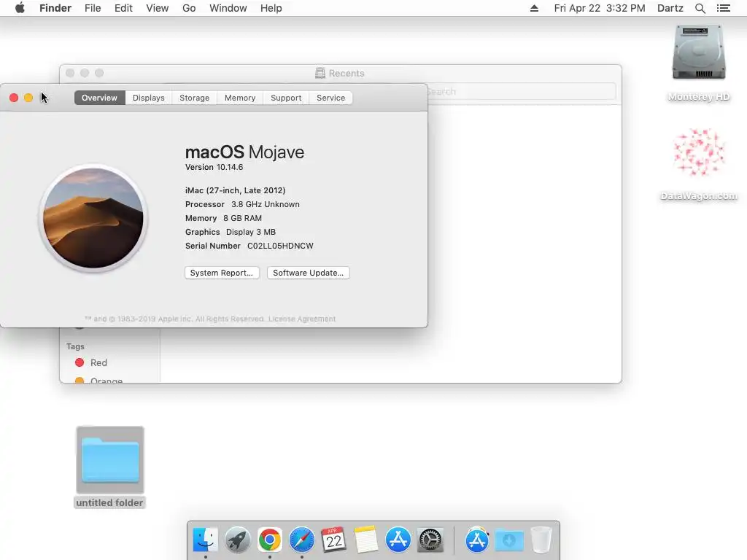
Task: Click the Dartz user menu
Action: (x=670, y=8)
